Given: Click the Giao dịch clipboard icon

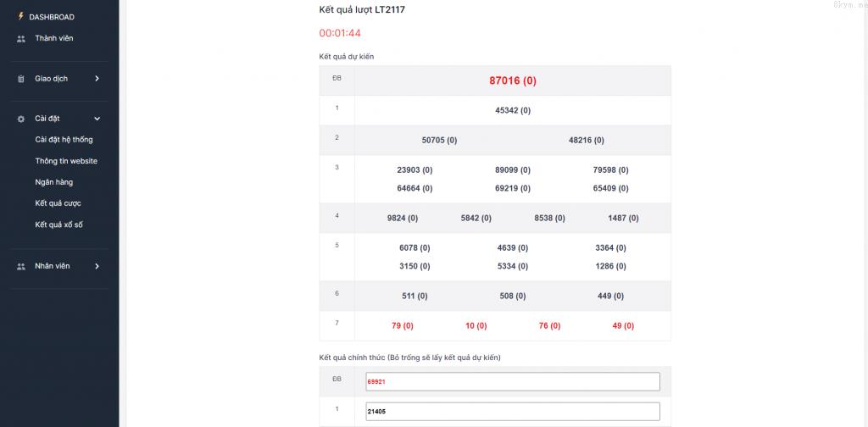Looking at the screenshot, I should coord(21,79).
